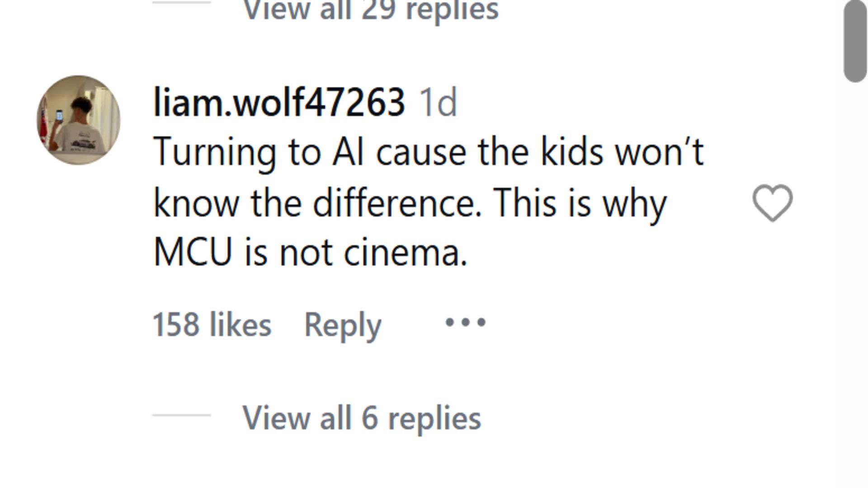Click the comment text mentioning MCU

429,202
